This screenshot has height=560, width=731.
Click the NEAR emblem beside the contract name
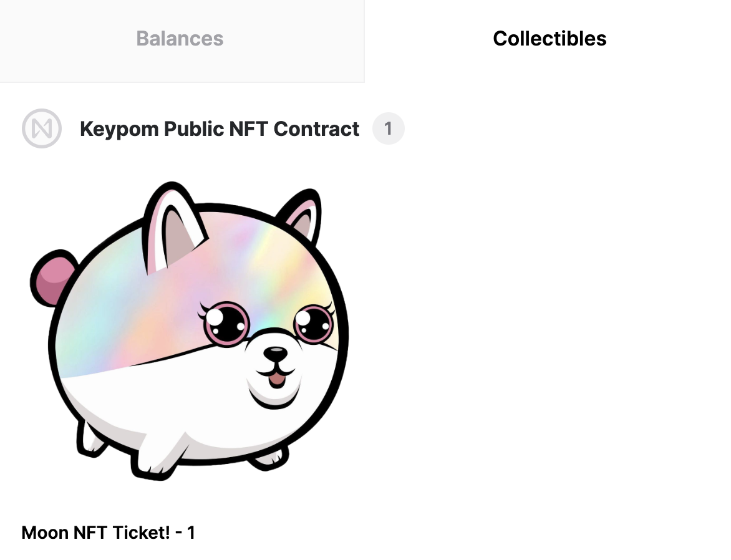click(42, 128)
